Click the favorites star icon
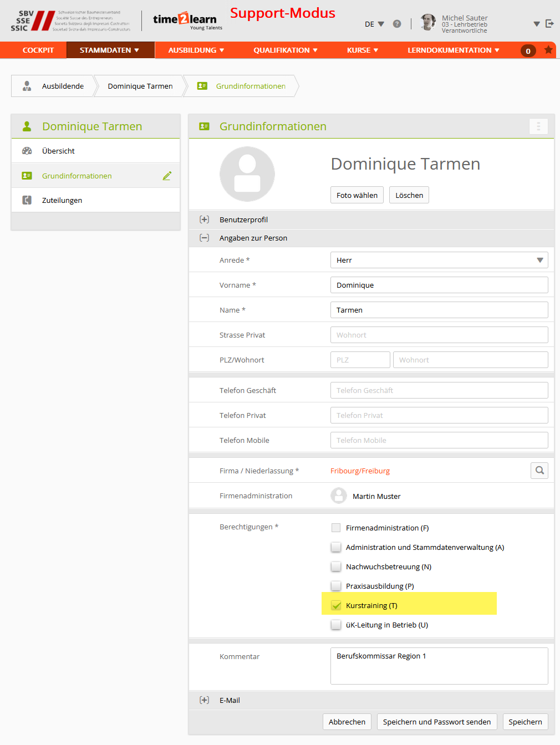Screen dimensions: 560x745 [548, 50]
